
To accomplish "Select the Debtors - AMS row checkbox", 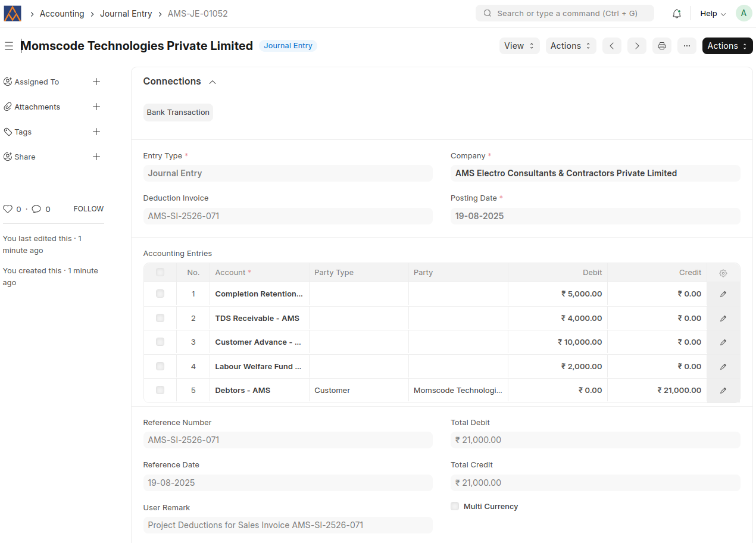I will (160, 391).
